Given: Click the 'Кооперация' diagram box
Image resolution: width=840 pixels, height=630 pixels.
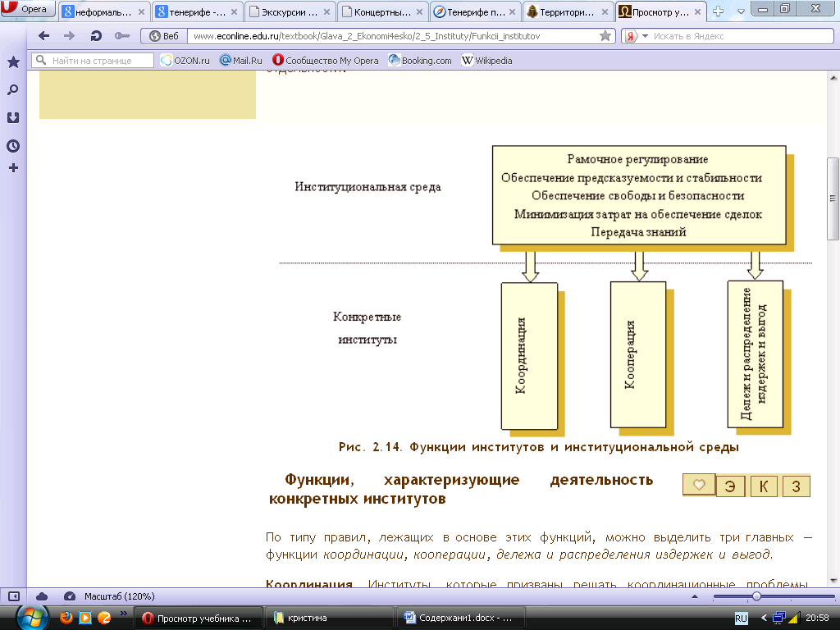Looking at the screenshot, I should (638, 354).
